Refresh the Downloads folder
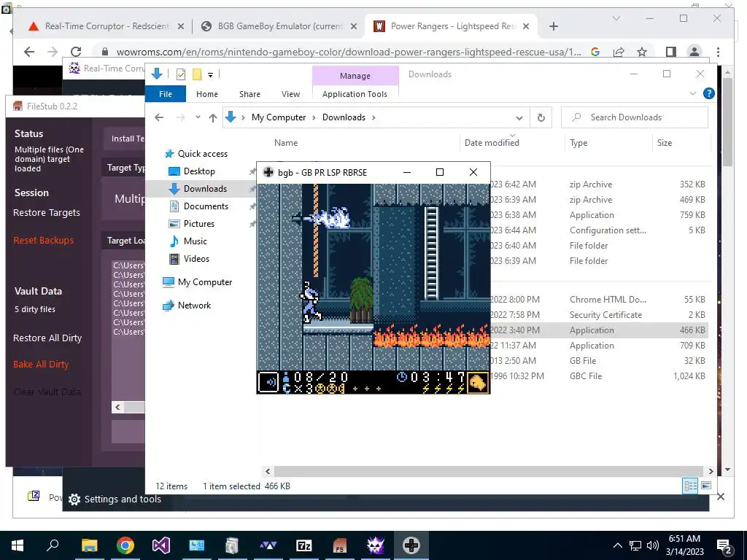 tap(541, 117)
